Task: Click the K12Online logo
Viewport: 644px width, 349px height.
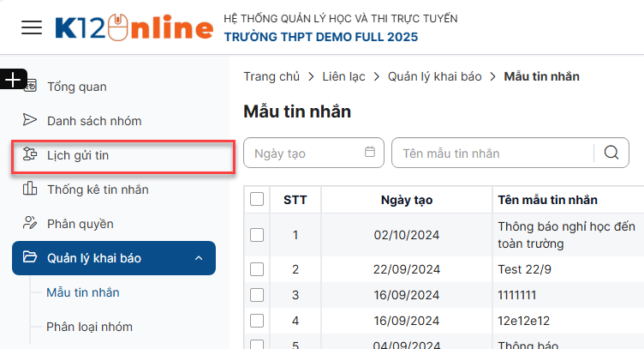Action: click(x=134, y=28)
